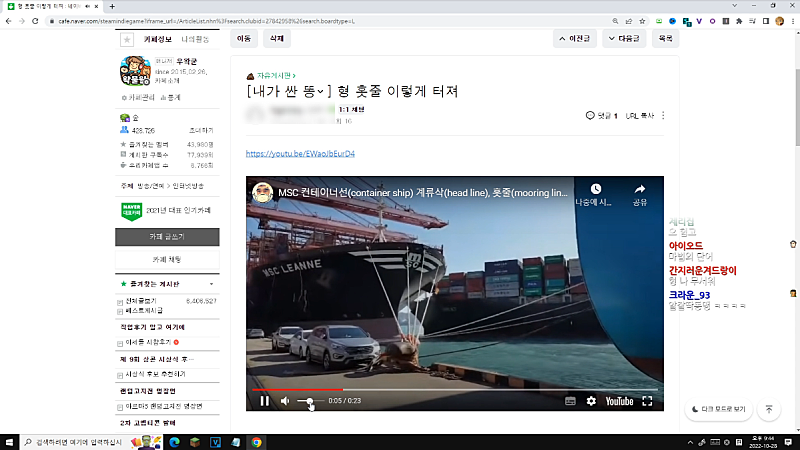Go to 다음글 next post
Screen dimensions: 800x450
click(624, 38)
